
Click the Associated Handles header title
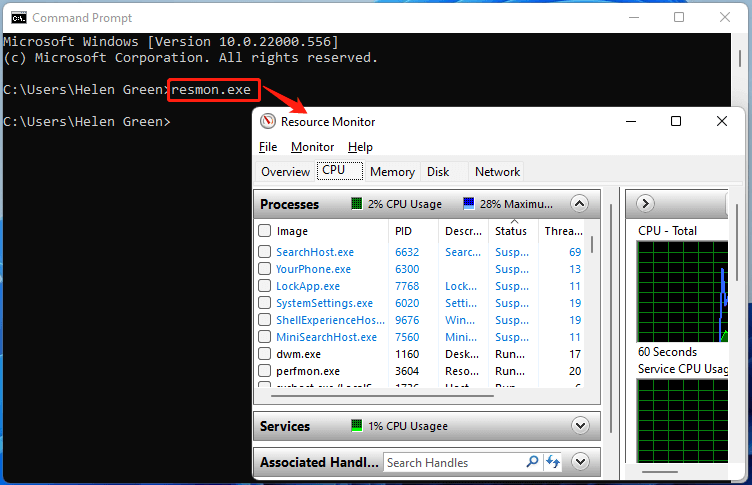click(x=319, y=462)
